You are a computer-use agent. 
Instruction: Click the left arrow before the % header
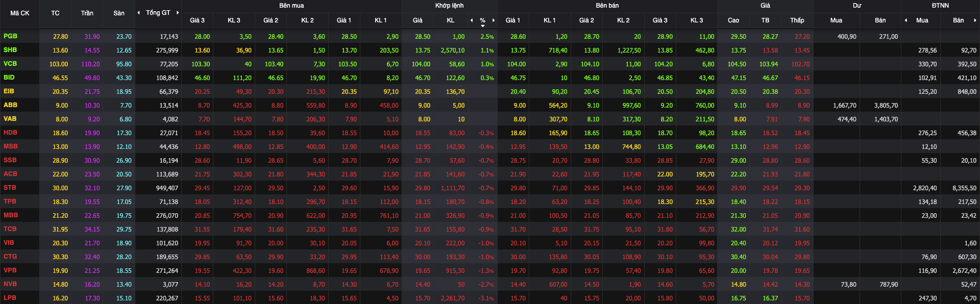coord(472,20)
